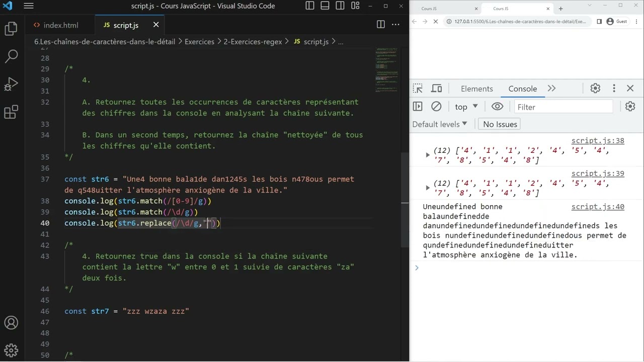Open console settings gear
The image size is (644, 362).
pyautogui.click(x=630, y=107)
